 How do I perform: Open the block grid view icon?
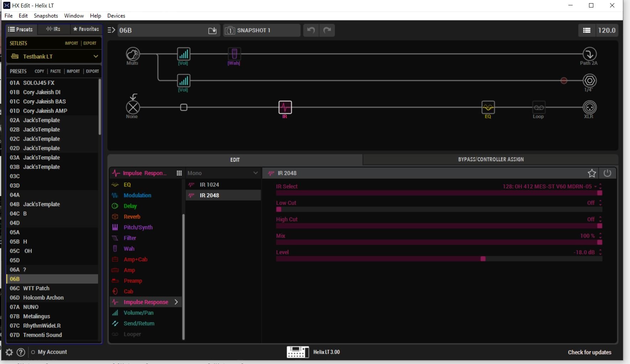point(179,173)
